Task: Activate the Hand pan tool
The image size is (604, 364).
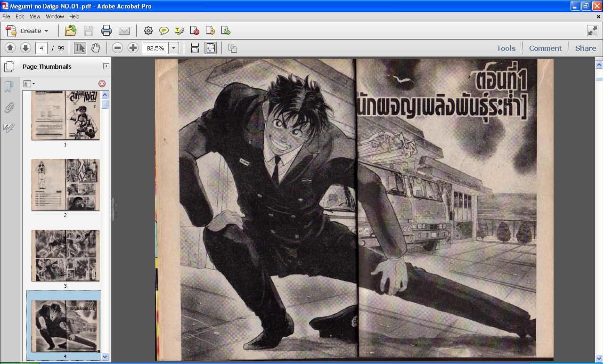Action: [96, 48]
